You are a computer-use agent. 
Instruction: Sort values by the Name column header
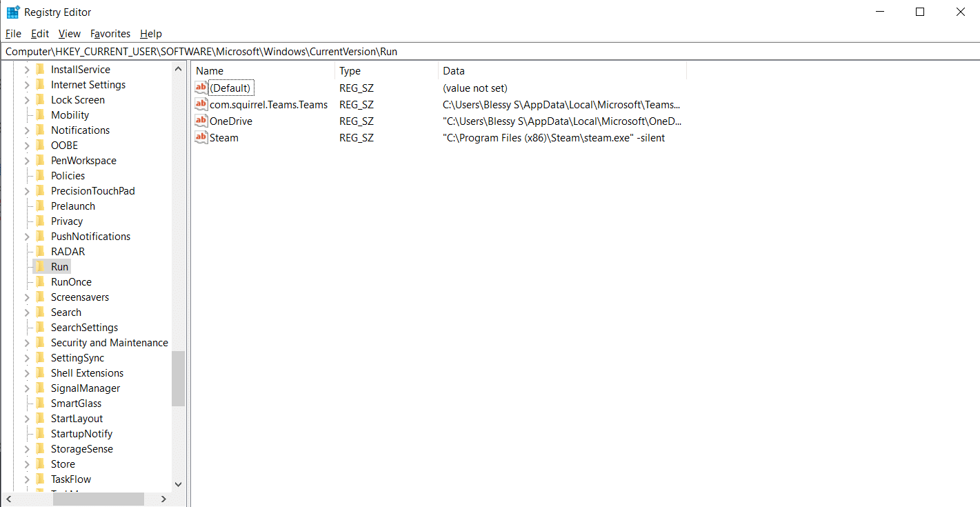pos(263,70)
